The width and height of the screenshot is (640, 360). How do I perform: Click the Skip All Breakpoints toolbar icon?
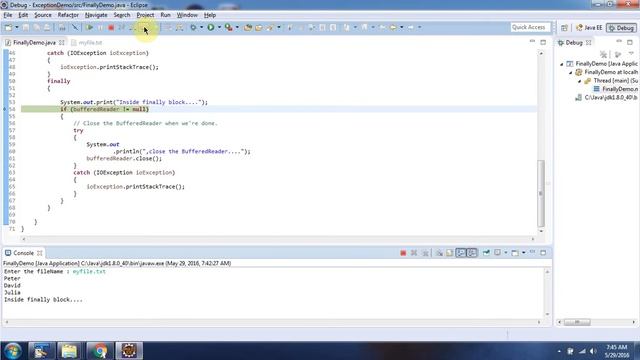coord(75,27)
